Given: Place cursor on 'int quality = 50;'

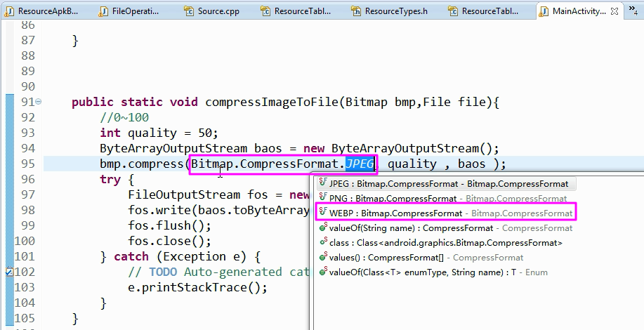Looking at the screenshot, I should point(159,133).
